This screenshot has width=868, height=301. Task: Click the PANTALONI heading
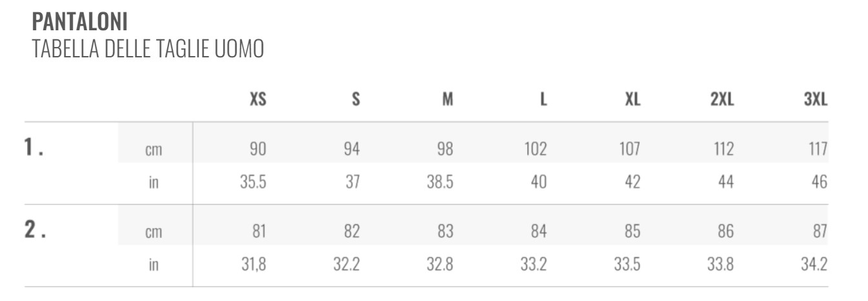[79, 22]
